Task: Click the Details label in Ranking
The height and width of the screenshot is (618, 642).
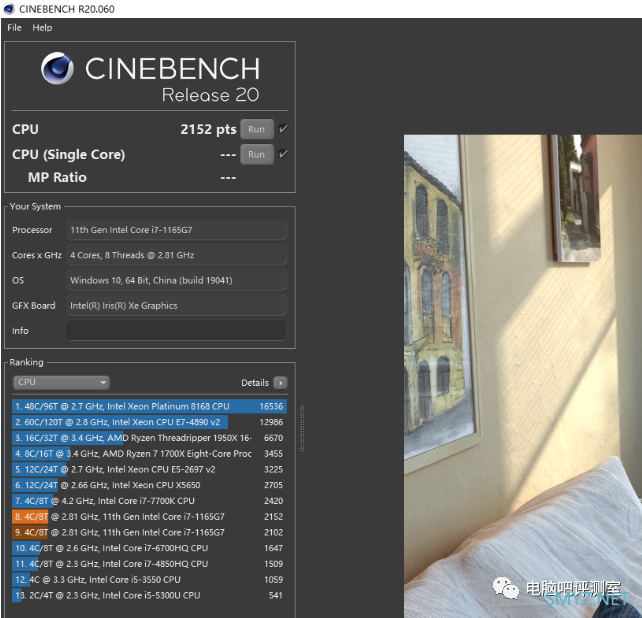Action: [x=255, y=383]
